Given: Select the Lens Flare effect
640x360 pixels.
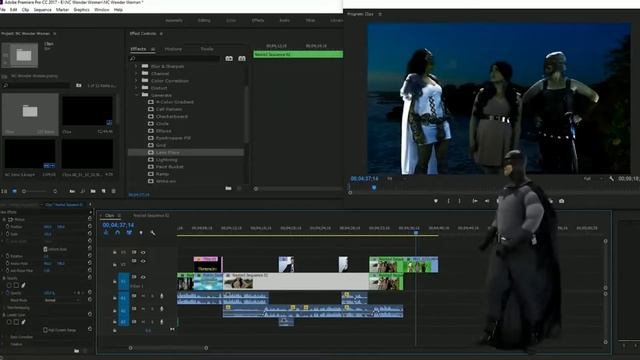Looking at the screenshot, I should (167, 152).
